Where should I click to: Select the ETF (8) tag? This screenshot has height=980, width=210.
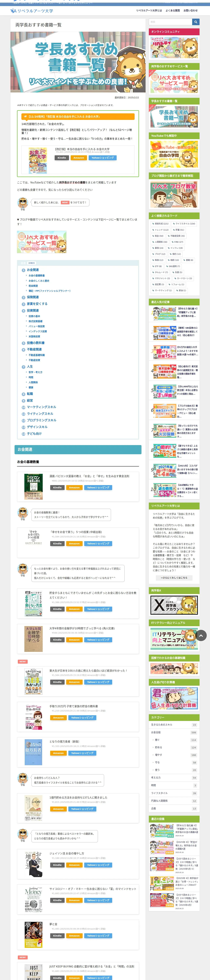(157, 266)
